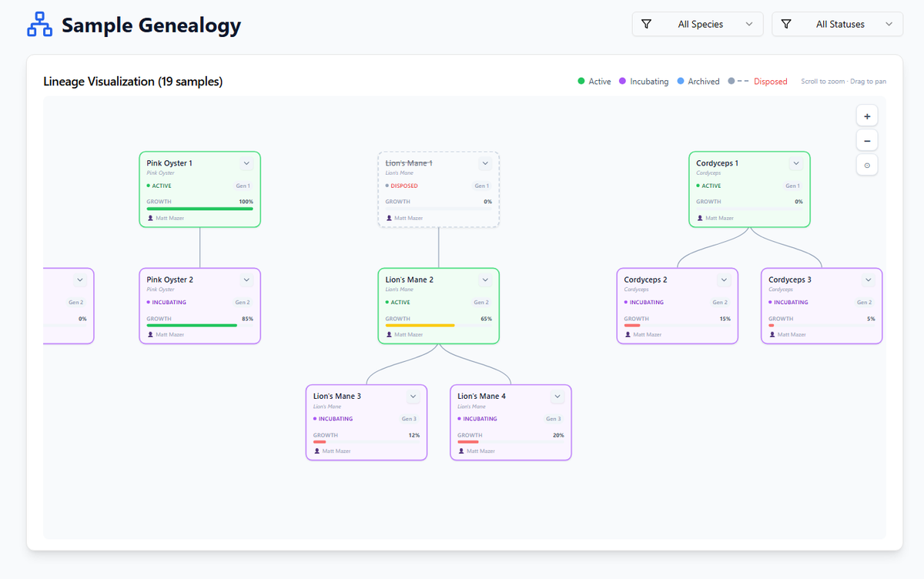Click the filter icon in All Species

point(647,25)
